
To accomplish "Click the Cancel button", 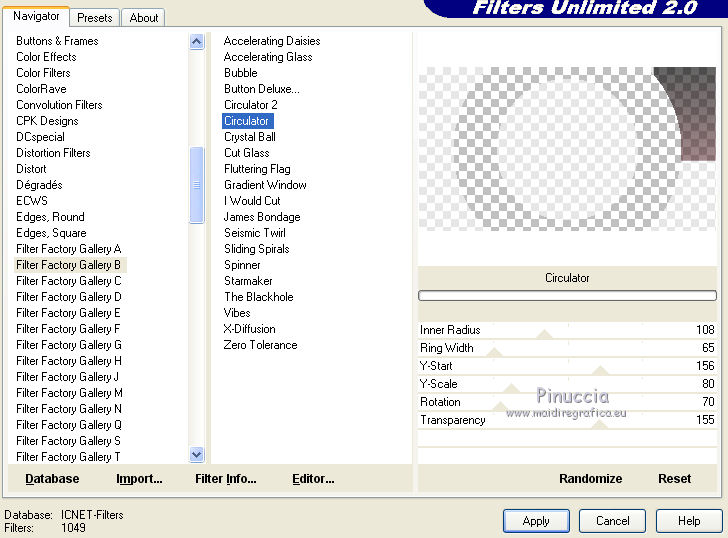I will [x=612, y=521].
